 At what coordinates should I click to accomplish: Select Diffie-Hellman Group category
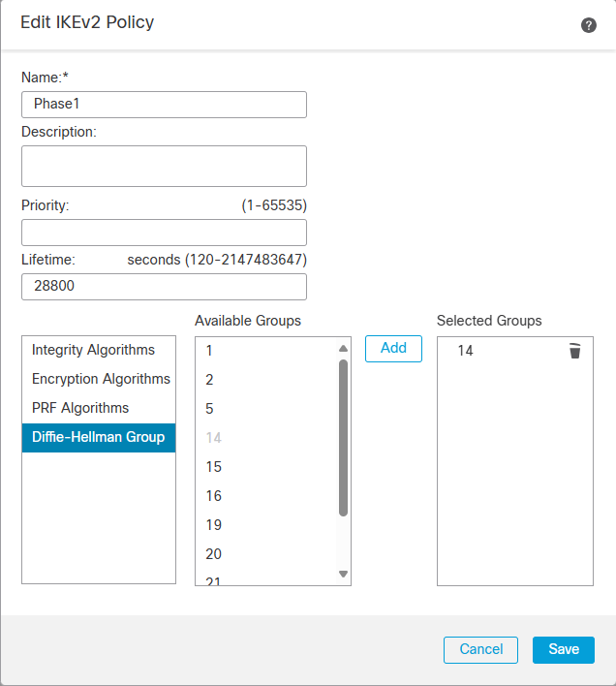[98, 437]
